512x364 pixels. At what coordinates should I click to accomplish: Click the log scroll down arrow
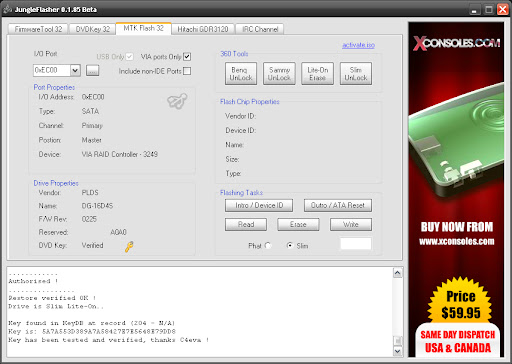click(397, 351)
